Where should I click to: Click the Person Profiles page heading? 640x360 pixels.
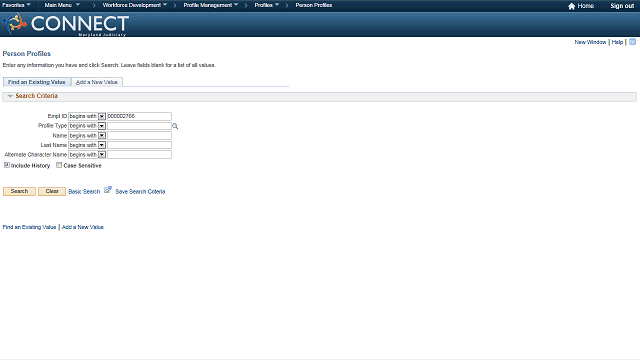tap(27, 53)
